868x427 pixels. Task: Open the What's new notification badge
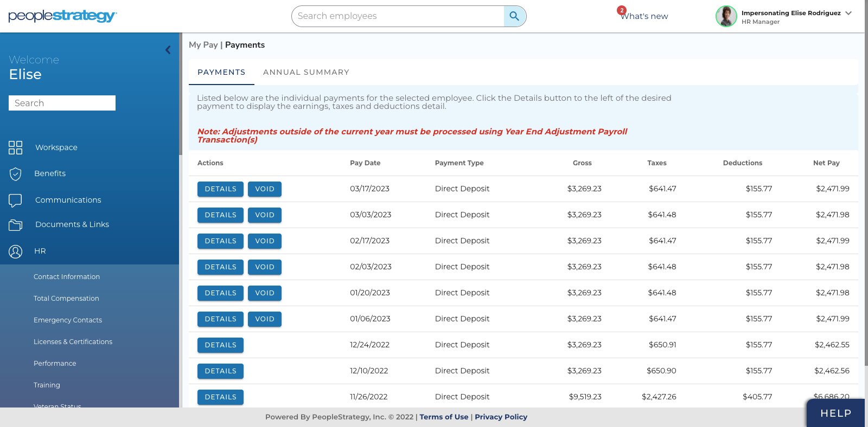click(622, 10)
